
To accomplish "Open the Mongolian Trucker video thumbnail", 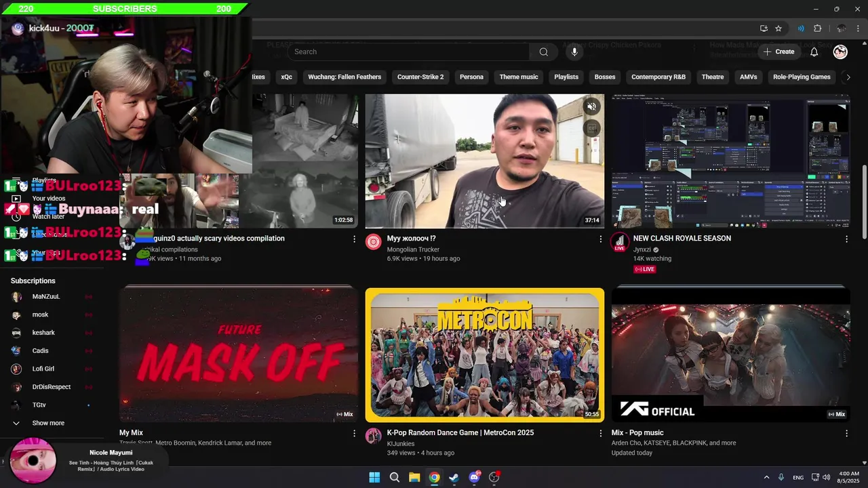I will click(x=484, y=161).
